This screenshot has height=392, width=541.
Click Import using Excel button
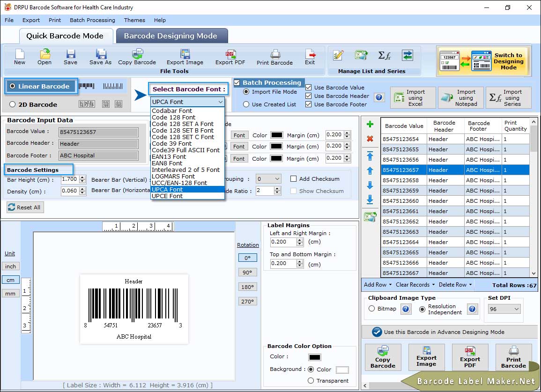(413, 98)
